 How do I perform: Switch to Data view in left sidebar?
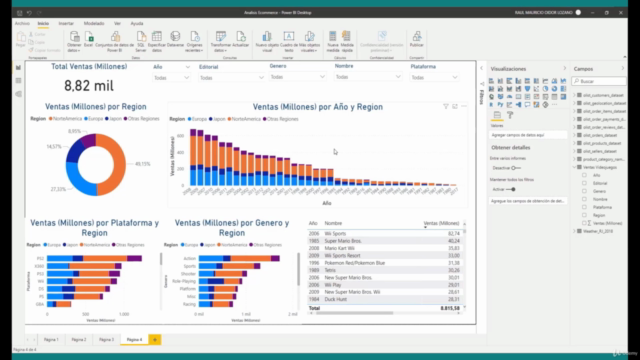click(18, 81)
